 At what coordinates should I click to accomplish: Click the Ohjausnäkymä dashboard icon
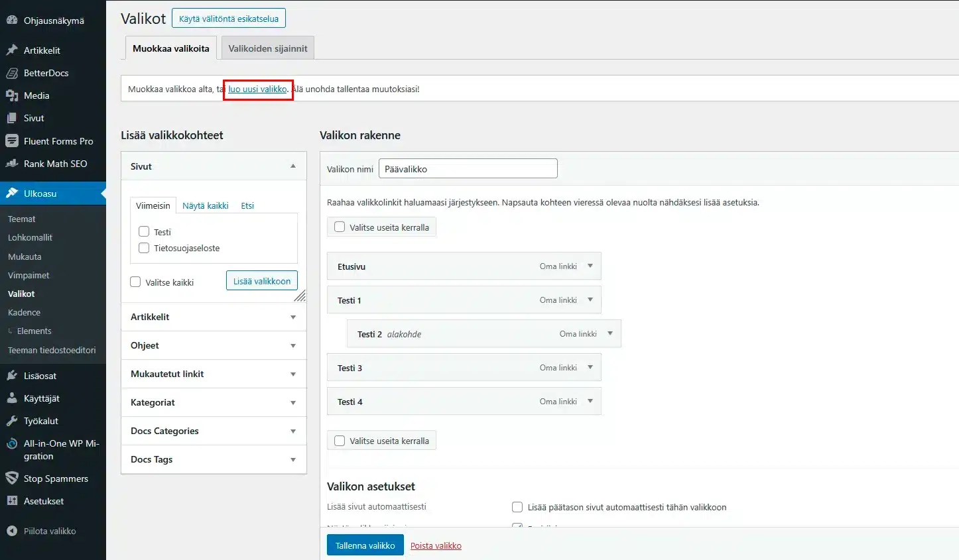12,21
